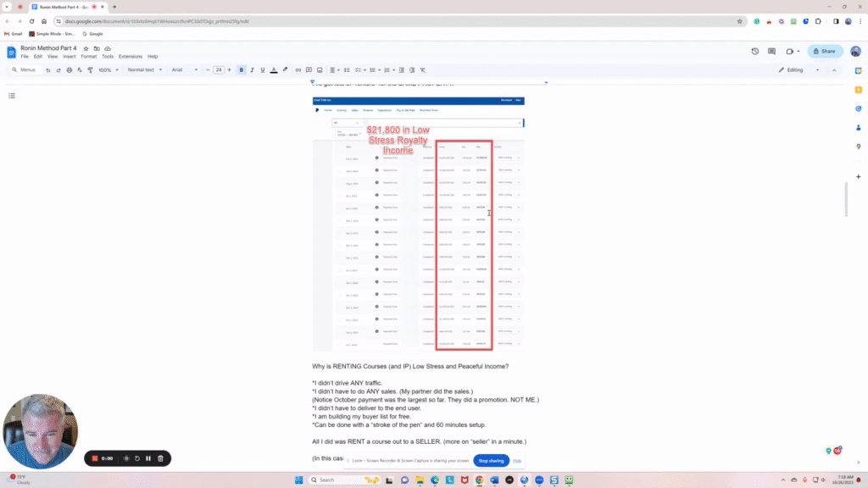Viewport: 868px width, 488px height.
Task: Increase indent of the paragraph
Action: pos(412,70)
